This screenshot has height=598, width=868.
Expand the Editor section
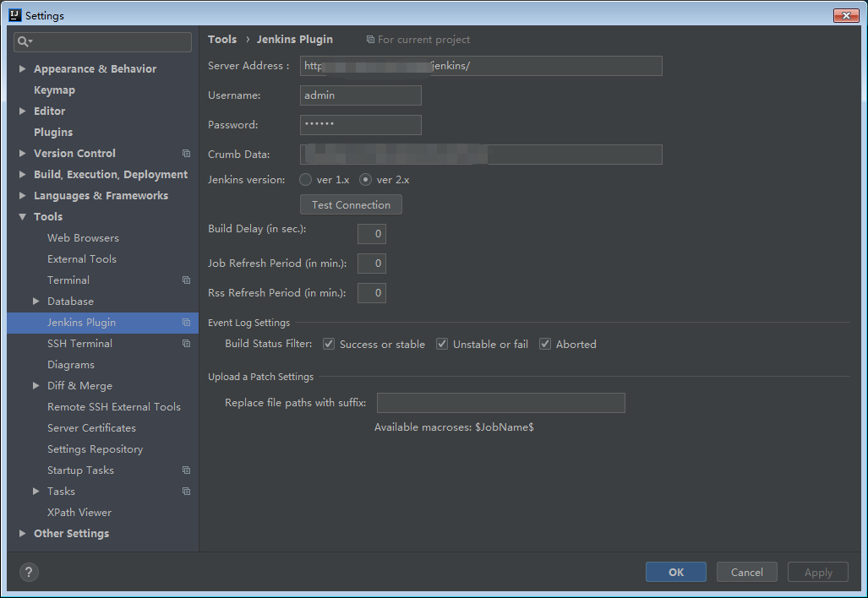tap(22, 111)
